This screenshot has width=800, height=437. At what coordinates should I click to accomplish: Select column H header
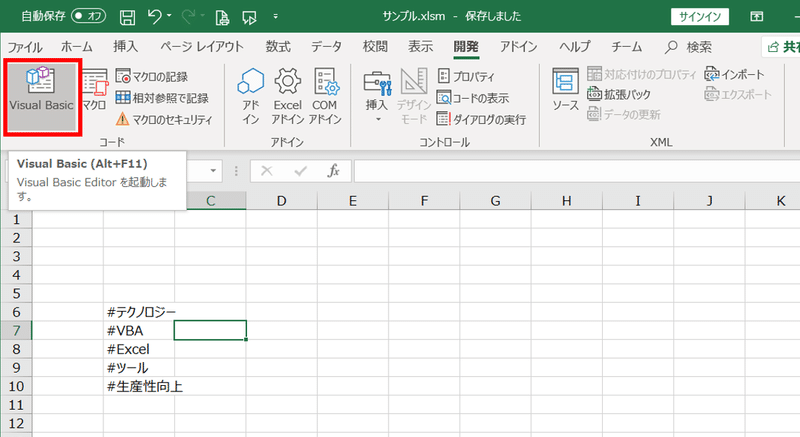(x=566, y=201)
